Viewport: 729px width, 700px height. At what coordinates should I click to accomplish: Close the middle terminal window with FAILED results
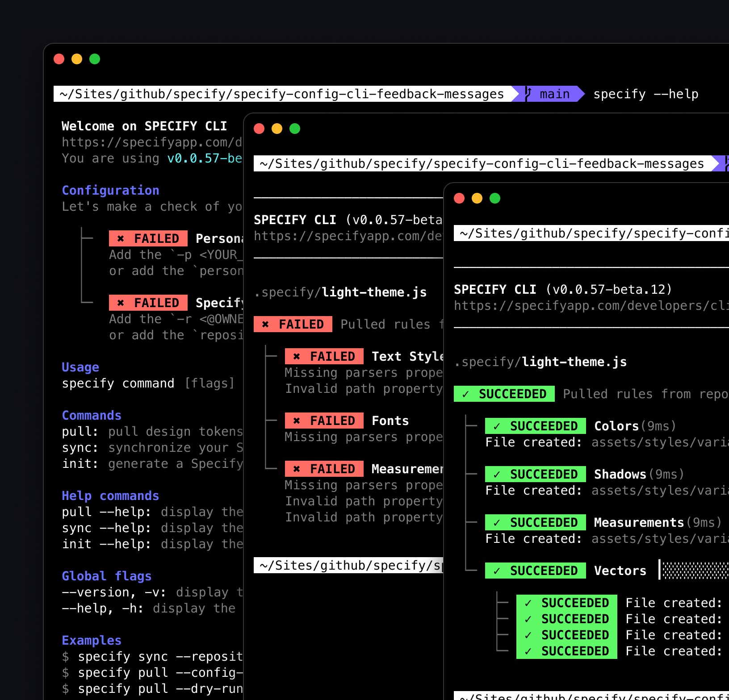[x=259, y=129]
